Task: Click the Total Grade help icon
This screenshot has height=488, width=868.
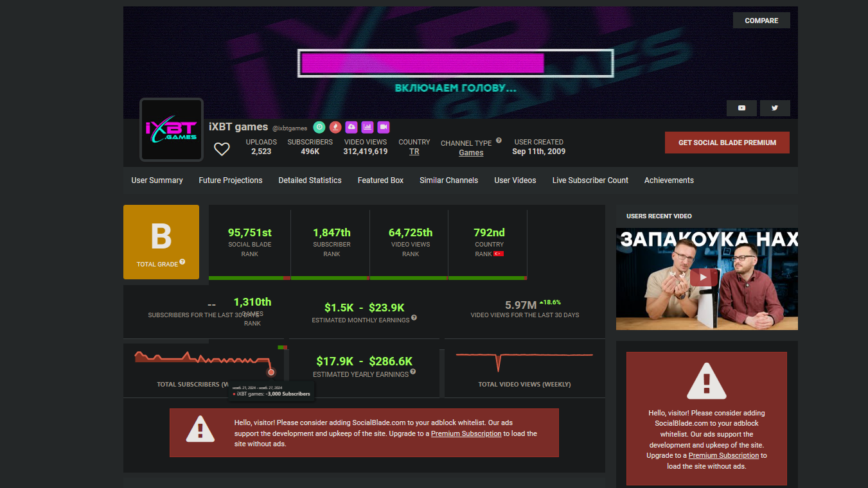Action: point(182,262)
